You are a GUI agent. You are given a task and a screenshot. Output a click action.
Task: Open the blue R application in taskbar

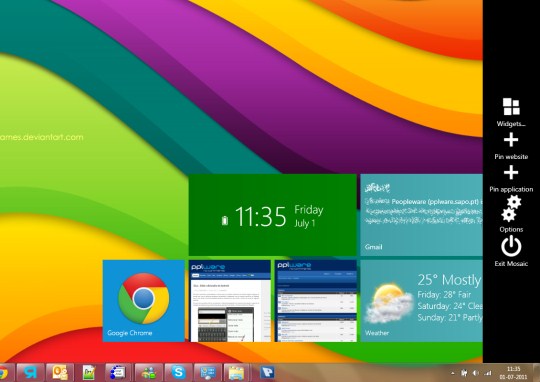(x=31, y=373)
